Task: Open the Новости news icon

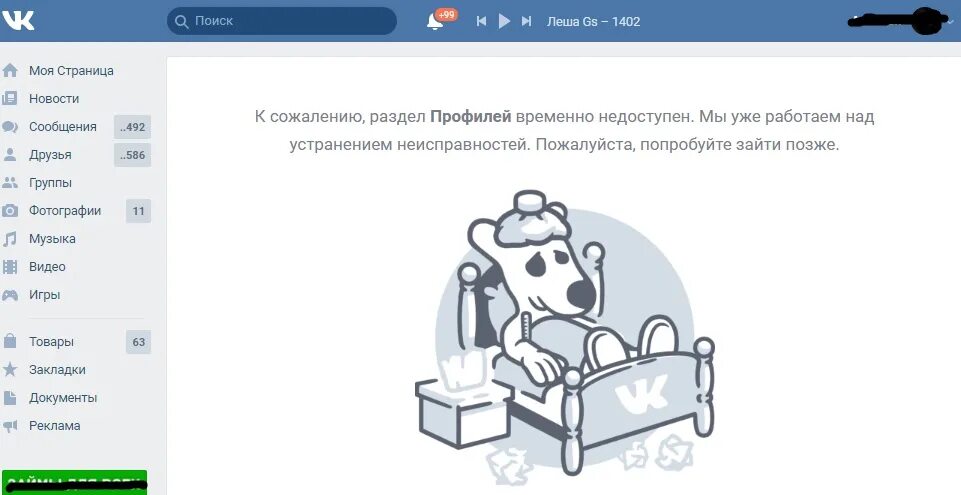Action: tap(10, 99)
